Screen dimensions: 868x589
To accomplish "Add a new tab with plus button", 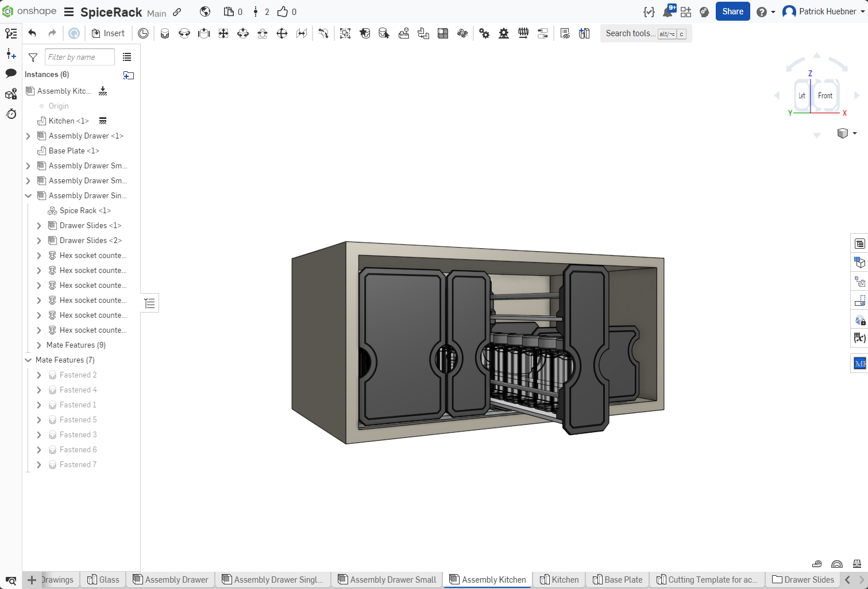I will point(32,580).
